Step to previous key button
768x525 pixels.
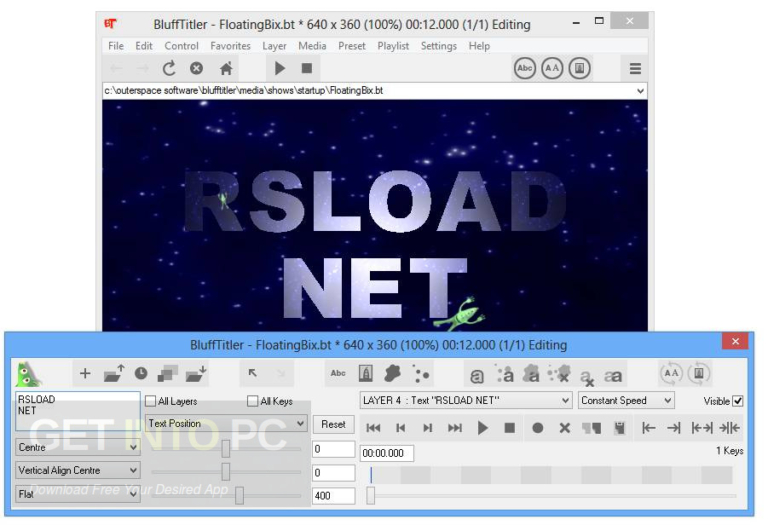(x=401, y=428)
